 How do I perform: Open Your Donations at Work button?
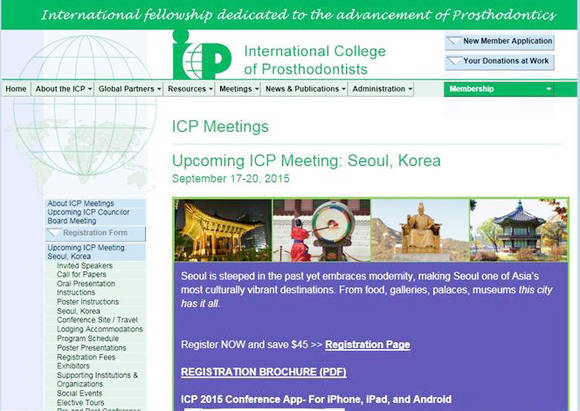(499, 62)
